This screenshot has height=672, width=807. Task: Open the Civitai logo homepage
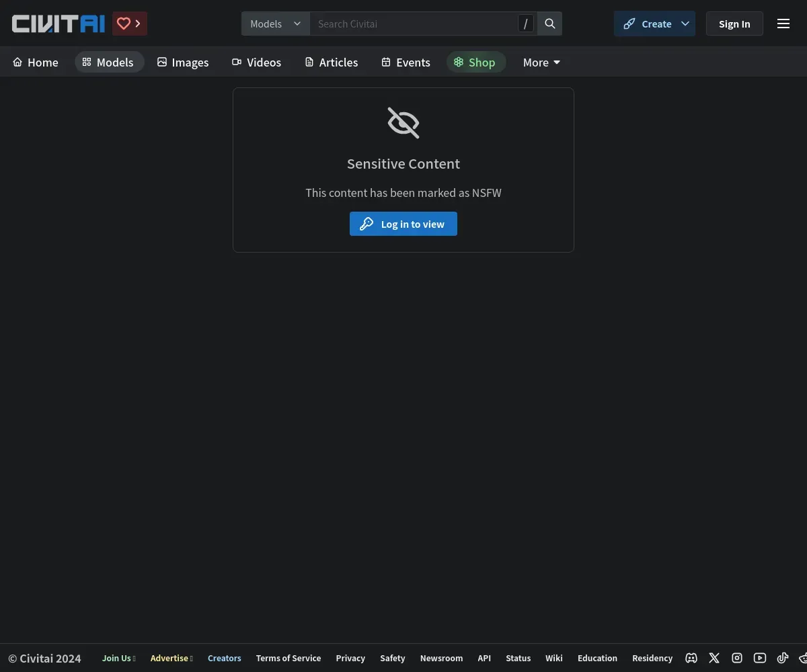click(x=59, y=24)
